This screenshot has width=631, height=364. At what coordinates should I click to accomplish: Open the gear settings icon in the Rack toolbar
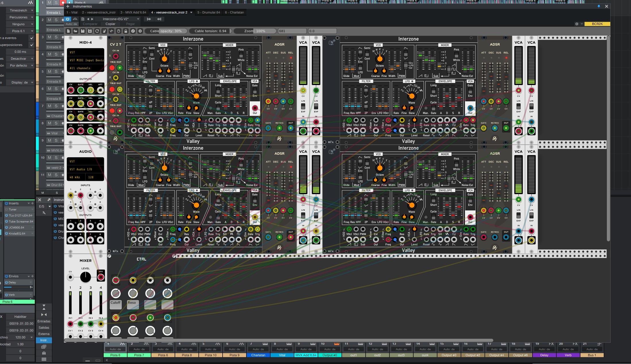[140, 31]
